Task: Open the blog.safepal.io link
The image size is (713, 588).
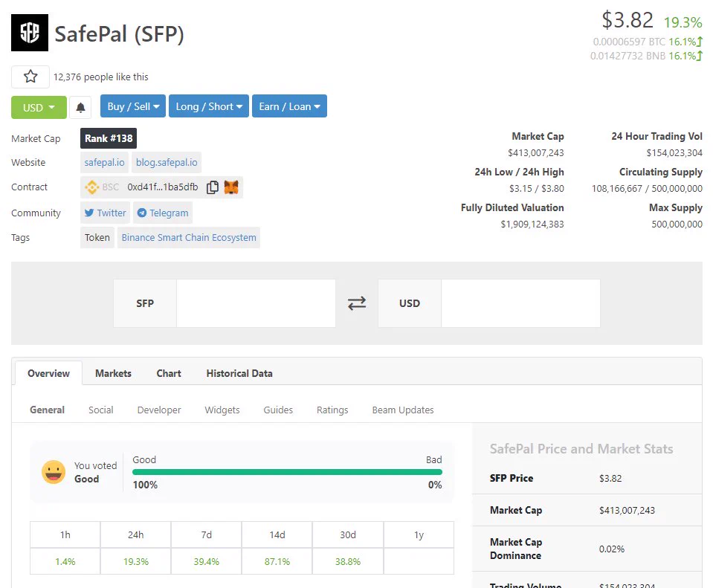Action: click(x=167, y=162)
